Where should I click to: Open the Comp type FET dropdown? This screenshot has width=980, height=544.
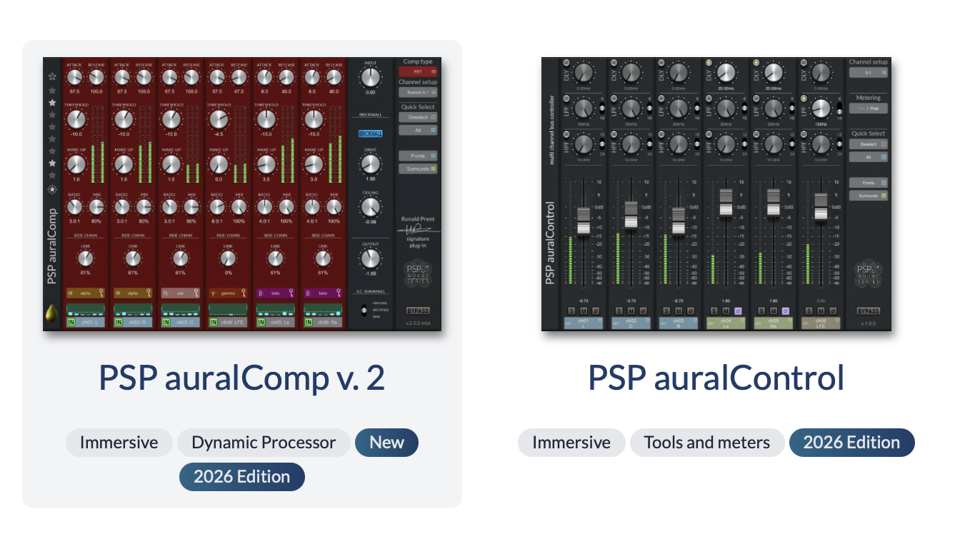418,72
